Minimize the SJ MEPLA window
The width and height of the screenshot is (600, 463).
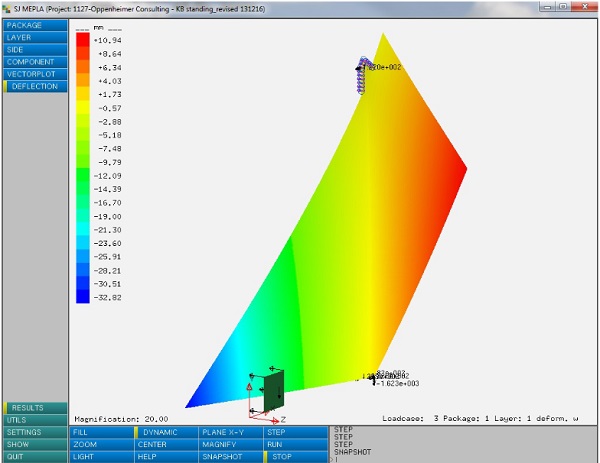tap(548, 7)
